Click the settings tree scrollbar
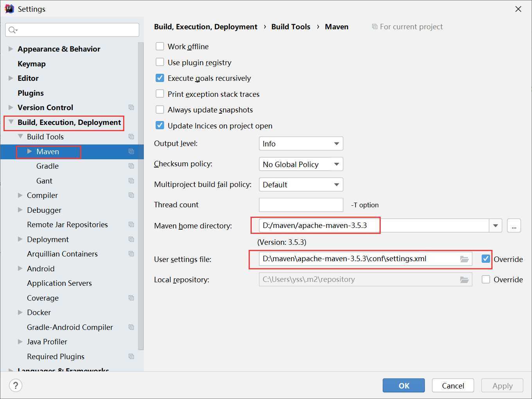This screenshot has height=399, width=532. (141, 195)
